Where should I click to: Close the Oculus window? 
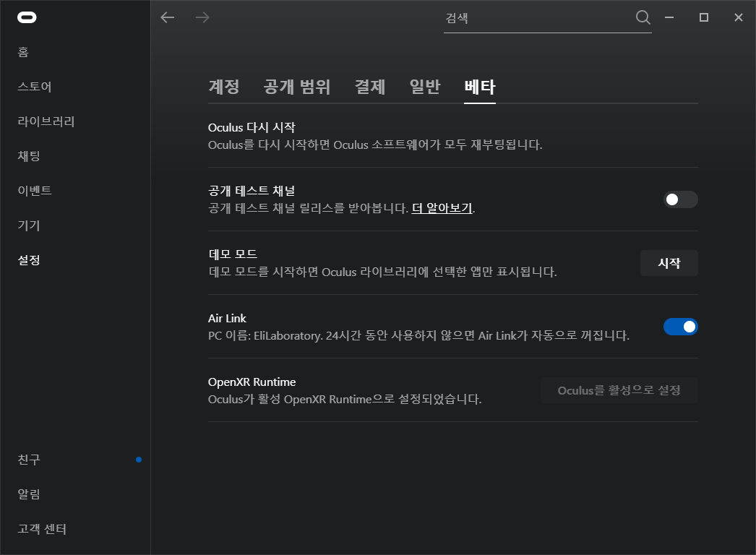[x=739, y=17]
